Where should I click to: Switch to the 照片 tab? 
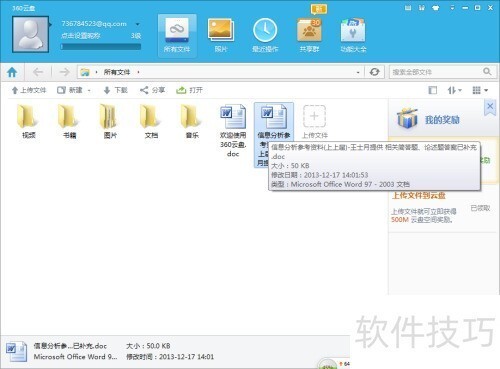[x=221, y=36]
